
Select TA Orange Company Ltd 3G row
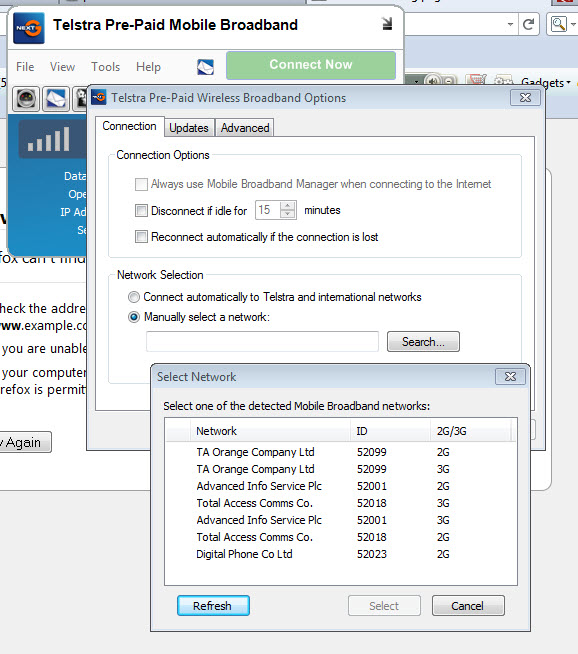341,469
